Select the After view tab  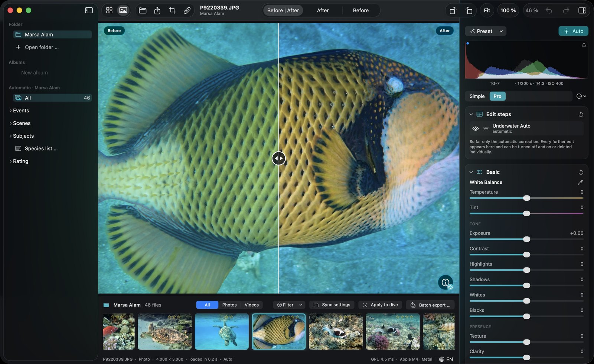(323, 10)
